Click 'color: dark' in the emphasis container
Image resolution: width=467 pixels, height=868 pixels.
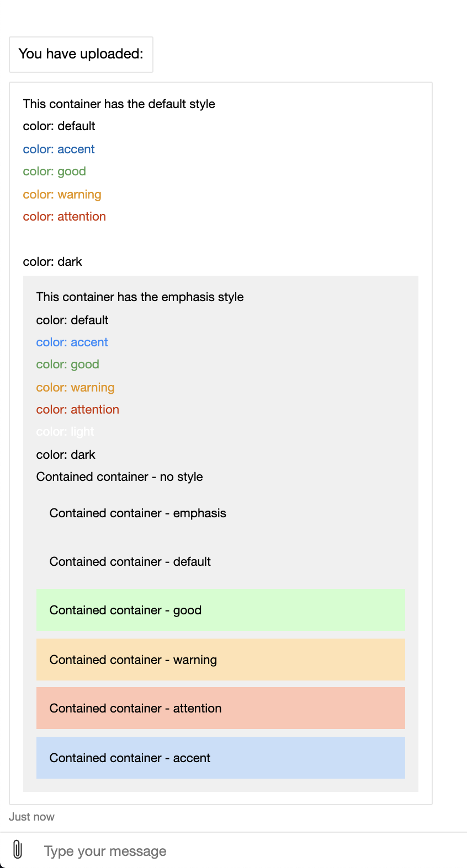pyautogui.click(x=66, y=454)
